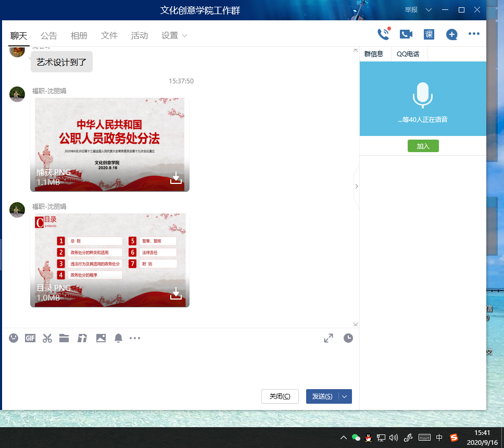Collapse the right side panel
The height and width of the screenshot is (448, 504).
click(356, 186)
